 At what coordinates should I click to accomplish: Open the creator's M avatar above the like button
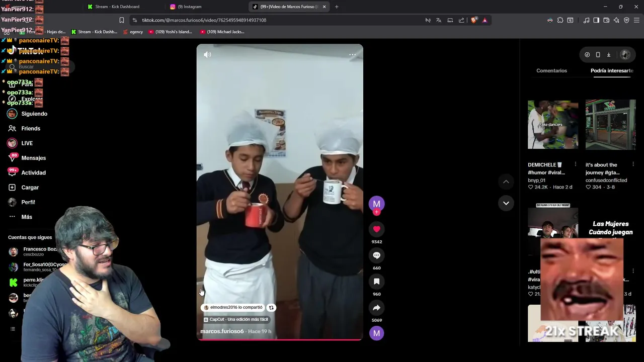click(x=376, y=203)
